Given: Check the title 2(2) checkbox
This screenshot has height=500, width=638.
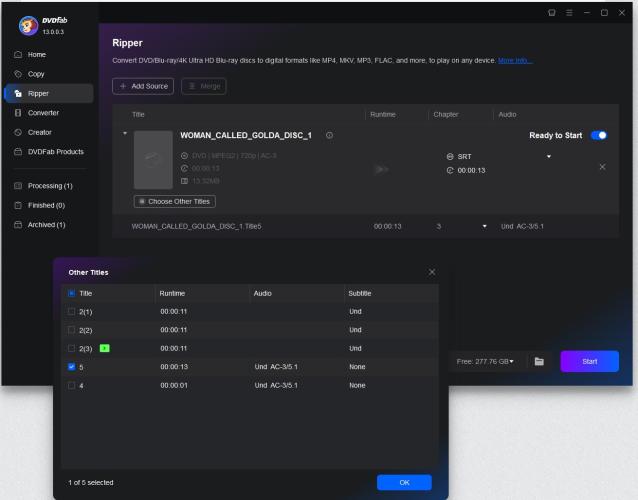Looking at the screenshot, I should coord(72,330).
